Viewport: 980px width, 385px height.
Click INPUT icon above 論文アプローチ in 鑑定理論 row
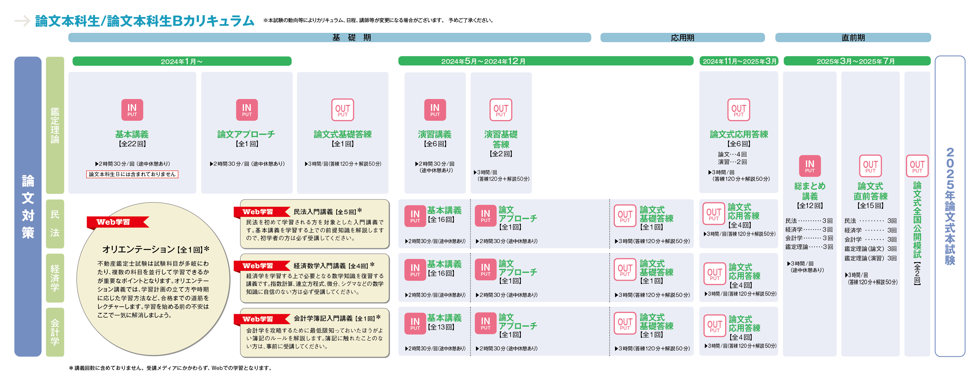point(246,110)
